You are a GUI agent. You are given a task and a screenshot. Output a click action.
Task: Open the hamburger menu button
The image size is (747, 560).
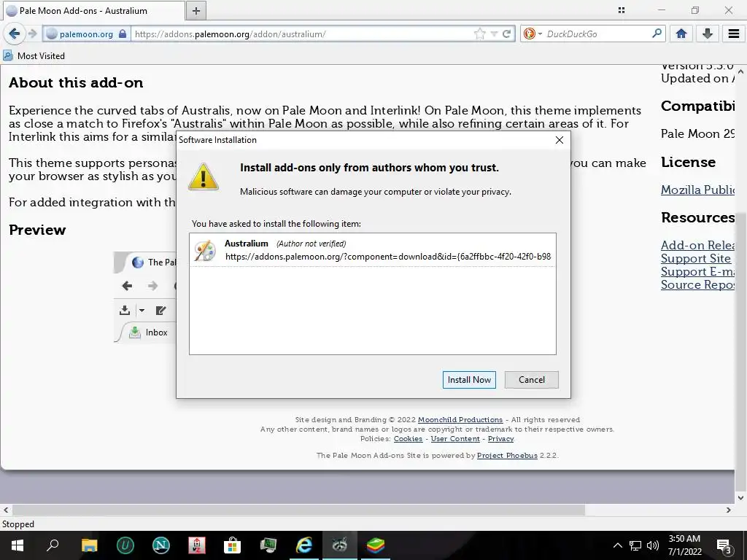point(734,34)
